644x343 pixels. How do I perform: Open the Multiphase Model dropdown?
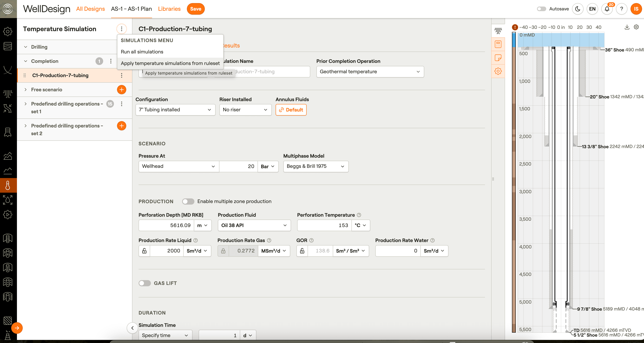[315, 166]
